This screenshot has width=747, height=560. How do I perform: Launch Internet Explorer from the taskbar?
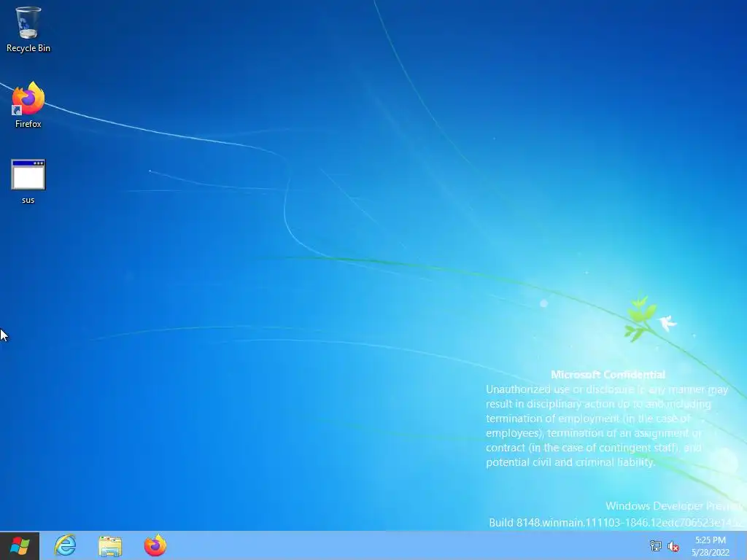click(x=65, y=545)
